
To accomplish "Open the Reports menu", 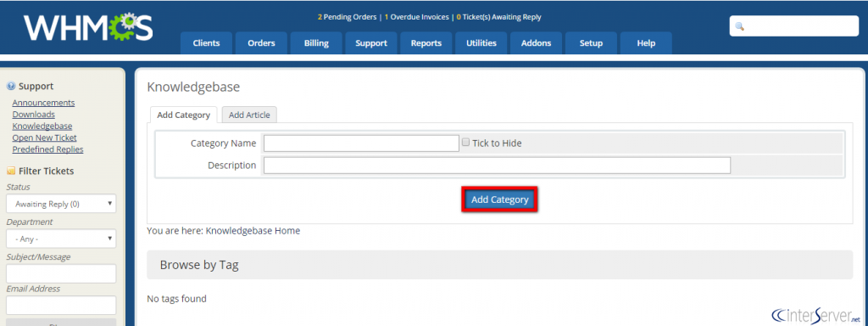I will pyautogui.click(x=426, y=43).
